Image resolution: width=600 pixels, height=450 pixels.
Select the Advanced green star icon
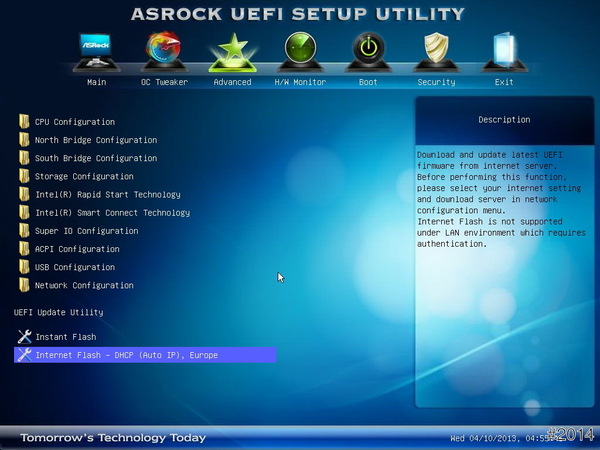(233, 52)
